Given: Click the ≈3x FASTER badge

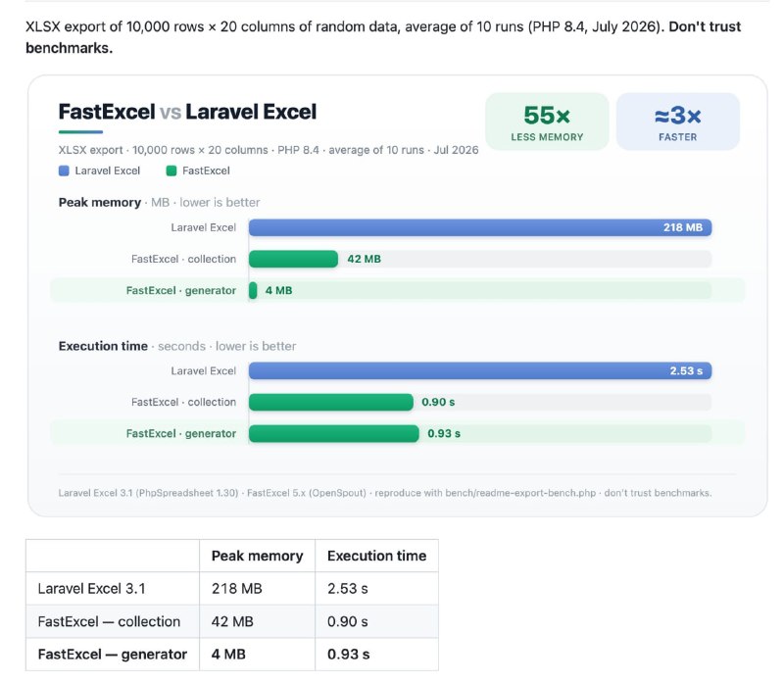Looking at the screenshot, I should pos(677,122).
